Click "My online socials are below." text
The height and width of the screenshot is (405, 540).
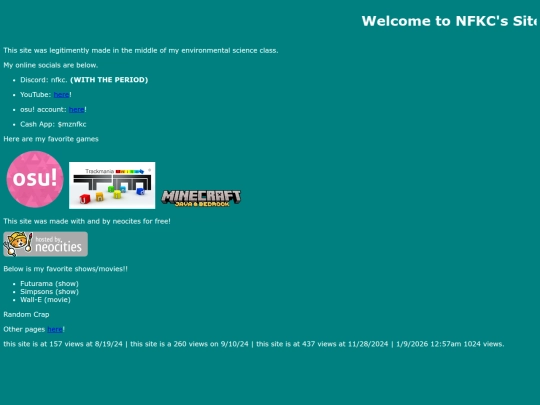(x=51, y=65)
